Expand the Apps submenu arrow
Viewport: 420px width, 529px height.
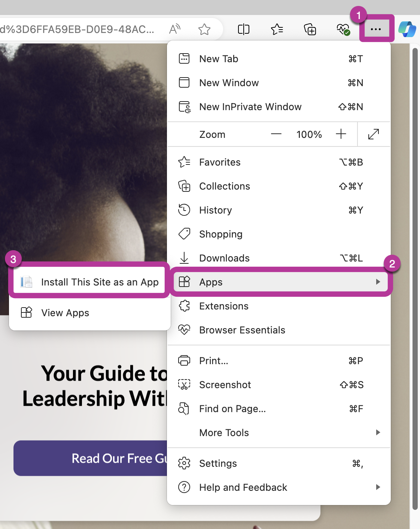[x=378, y=282]
